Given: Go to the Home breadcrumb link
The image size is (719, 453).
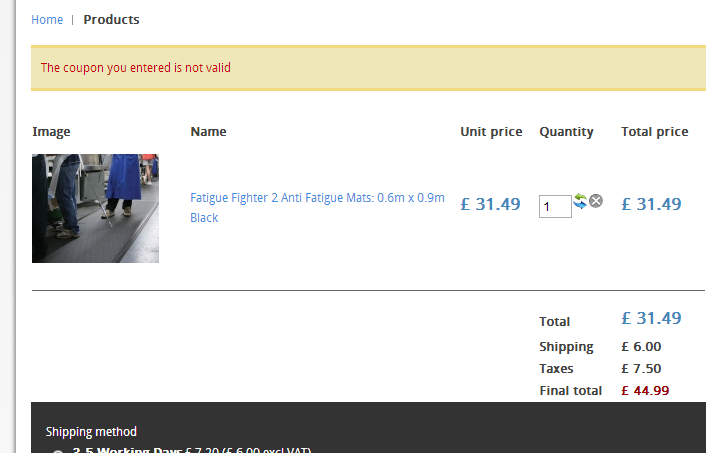Looking at the screenshot, I should coord(47,20).
